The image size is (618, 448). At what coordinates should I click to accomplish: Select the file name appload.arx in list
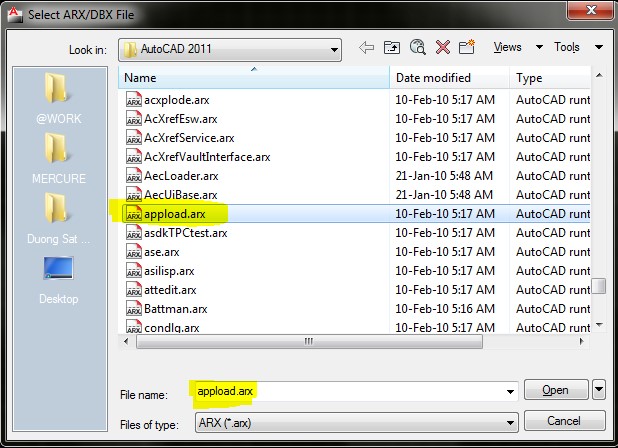pyautogui.click(x=175, y=214)
